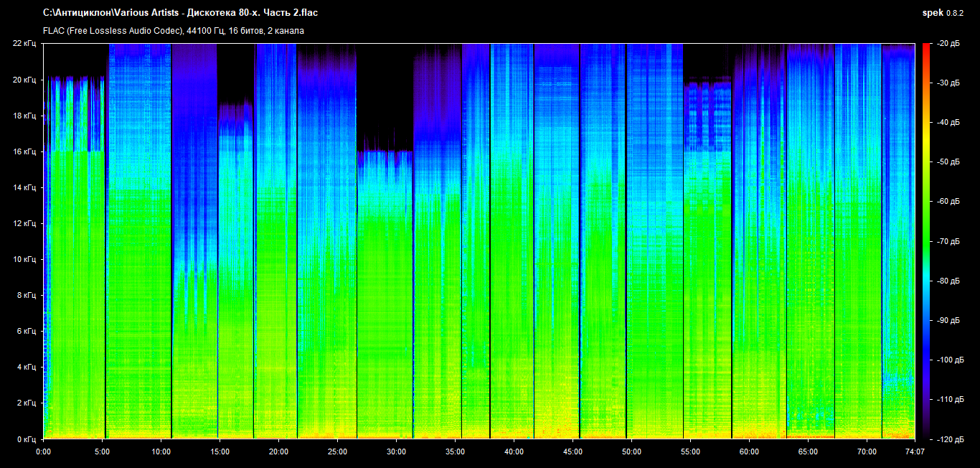Screen dimensions: 980x468
Task: Click the 65:00 time axis label
Action: [808, 452]
